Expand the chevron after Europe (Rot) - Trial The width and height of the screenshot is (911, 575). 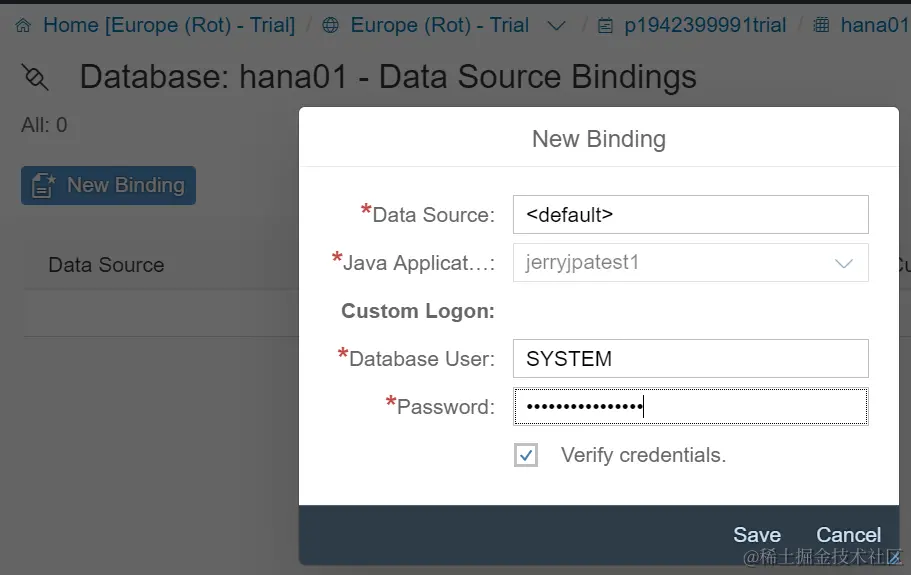557,26
